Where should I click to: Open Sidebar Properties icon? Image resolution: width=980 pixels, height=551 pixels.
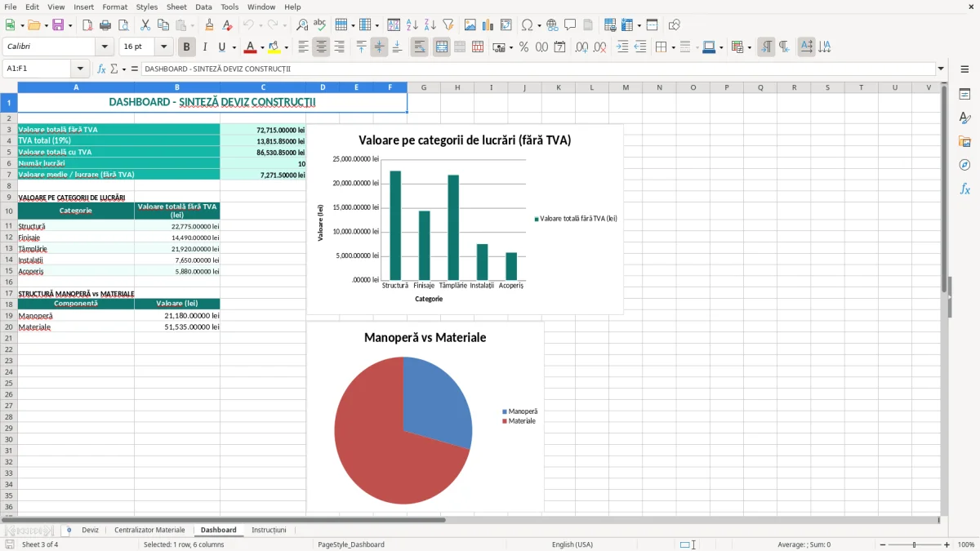pyautogui.click(x=964, y=95)
